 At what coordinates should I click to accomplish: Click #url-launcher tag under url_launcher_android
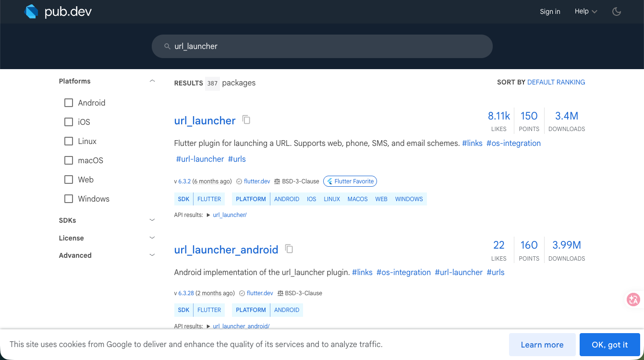pyautogui.click(x=459, y=272)
